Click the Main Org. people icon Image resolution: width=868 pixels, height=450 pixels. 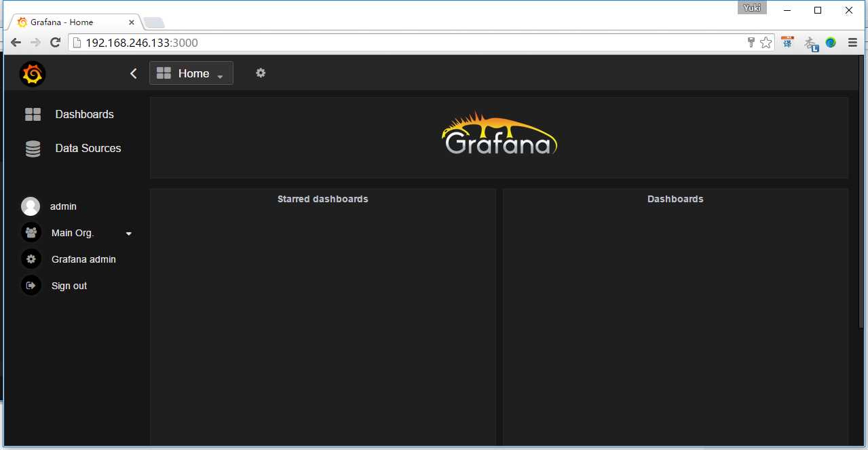31,233
